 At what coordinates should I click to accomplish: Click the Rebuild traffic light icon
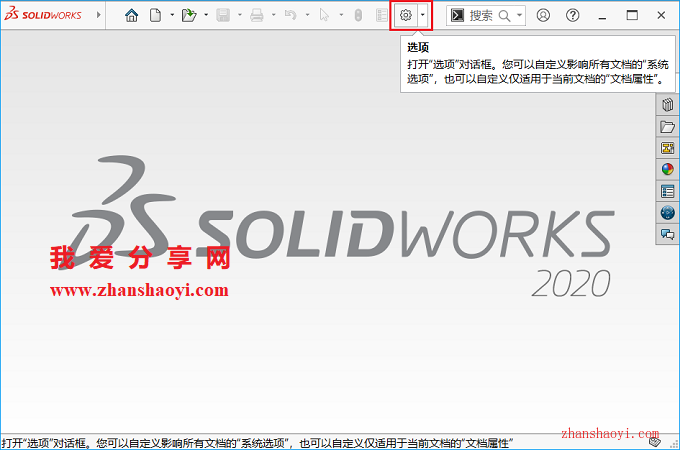pos(358,16)
